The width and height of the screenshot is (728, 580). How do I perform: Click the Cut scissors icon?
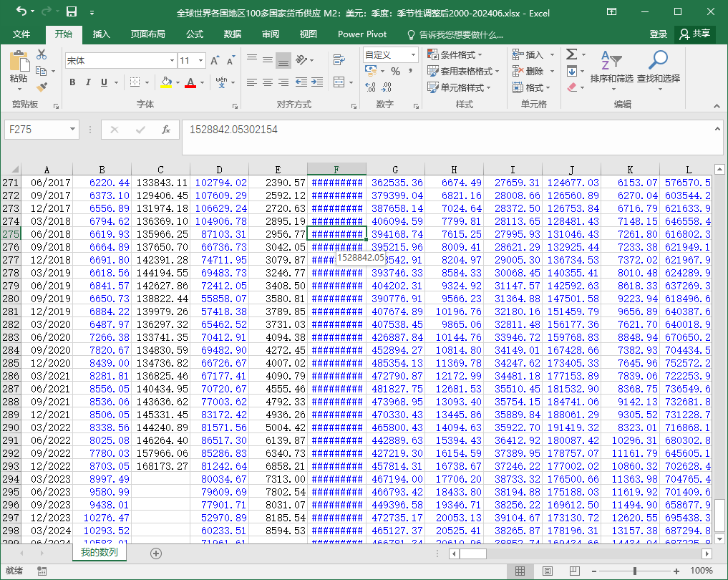tap(41, 54)
